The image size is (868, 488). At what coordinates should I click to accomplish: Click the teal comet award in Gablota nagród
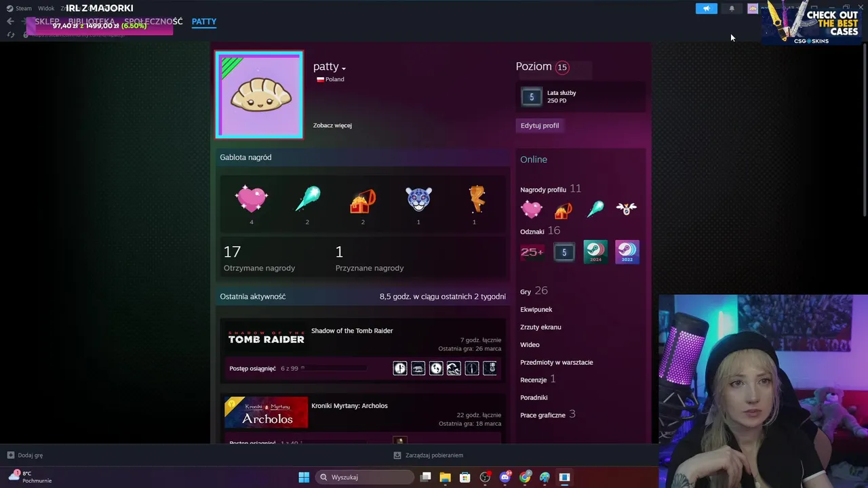click(x=307, y=199)
